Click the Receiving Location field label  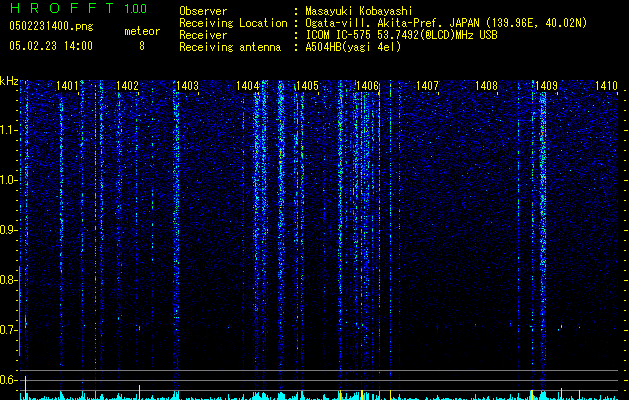(233, 23)
